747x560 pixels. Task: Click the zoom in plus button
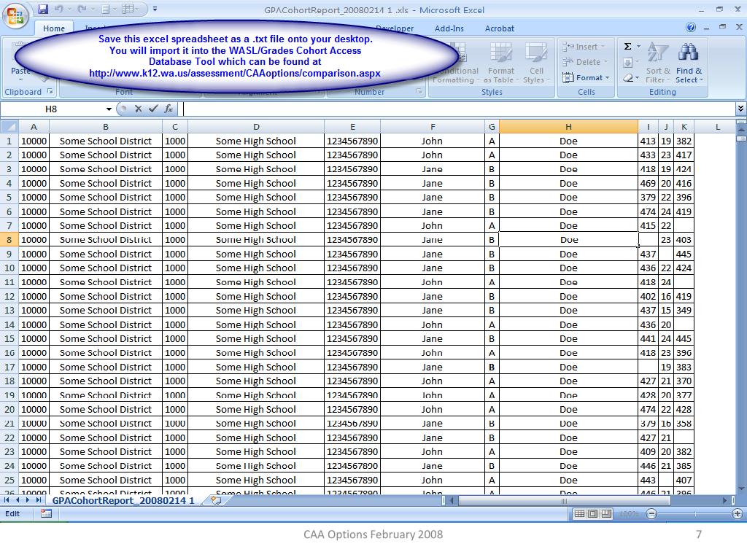pos(737,514)
